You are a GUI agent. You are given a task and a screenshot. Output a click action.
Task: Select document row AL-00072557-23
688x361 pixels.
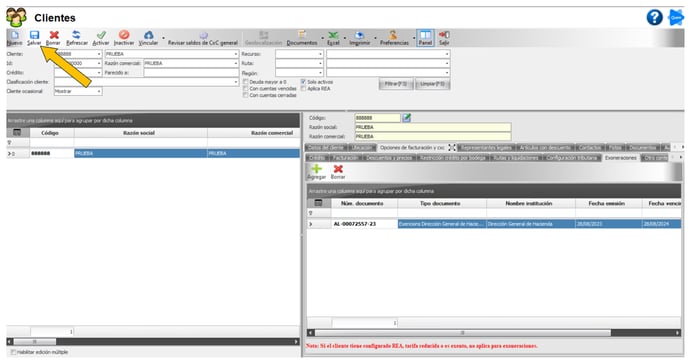click(x=494, y=224)
